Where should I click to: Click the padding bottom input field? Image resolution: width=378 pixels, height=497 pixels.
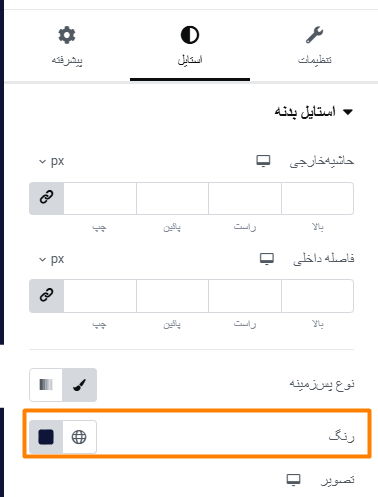172,296
